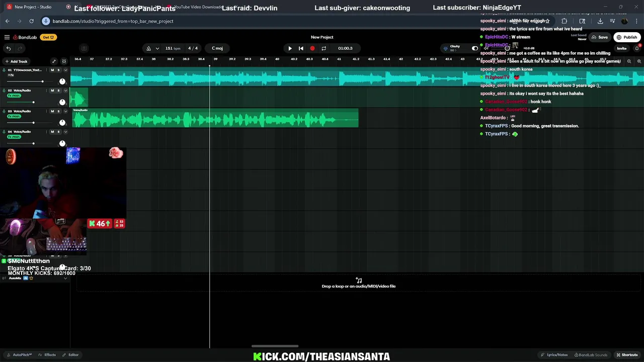Viewport: 644px width, 362px height.
Task: Open the Clarity mastering preset
Action: [455, 48]
